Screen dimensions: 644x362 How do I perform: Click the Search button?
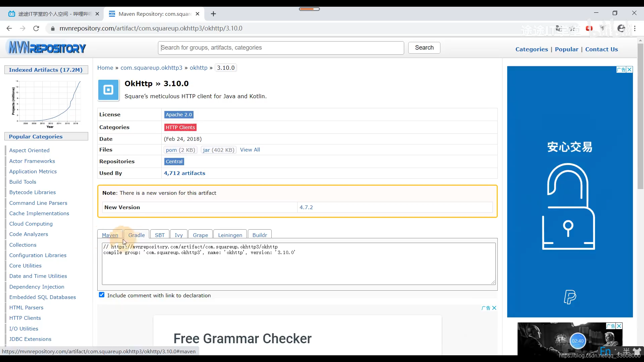[x=424, y=48]
